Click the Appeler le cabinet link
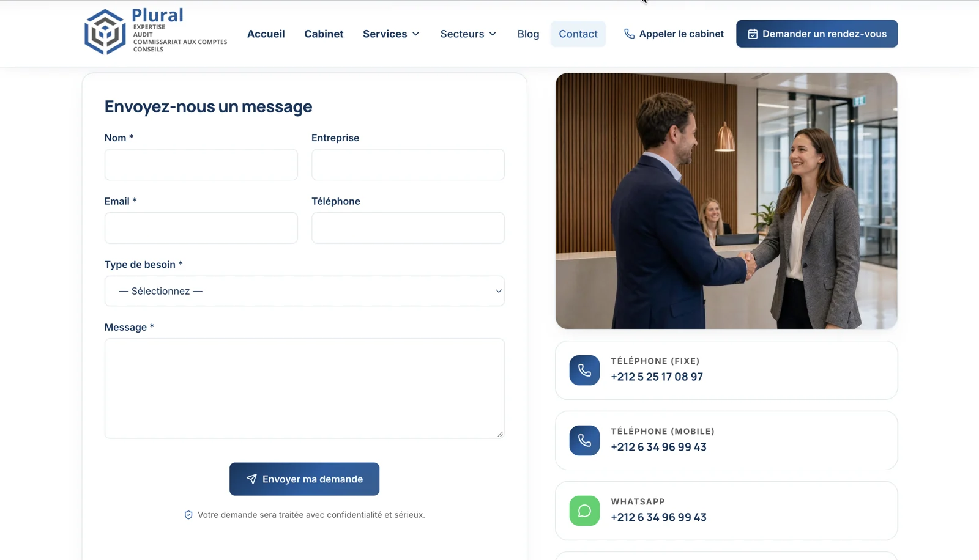The width and height of the screenshot is (979, 560). coord(674,34)
